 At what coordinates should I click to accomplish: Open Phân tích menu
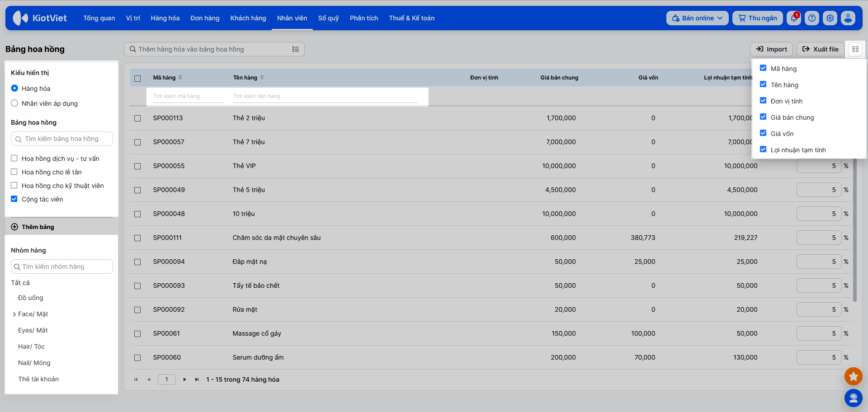click(364, 18)
